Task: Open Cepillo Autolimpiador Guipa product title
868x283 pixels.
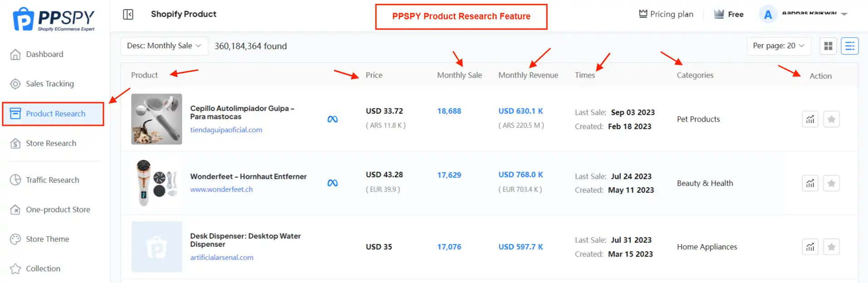Action: click(242, 112)
